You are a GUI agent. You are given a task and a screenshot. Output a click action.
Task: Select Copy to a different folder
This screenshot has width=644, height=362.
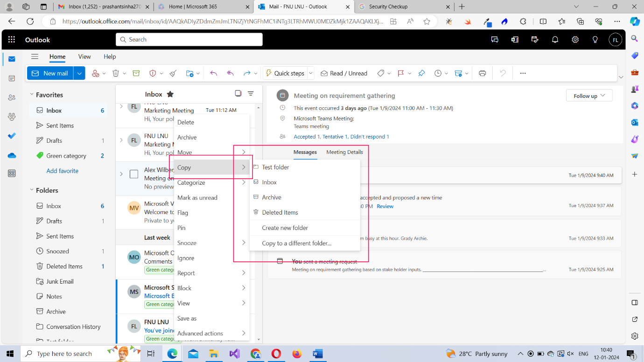(x=305, y=243)
